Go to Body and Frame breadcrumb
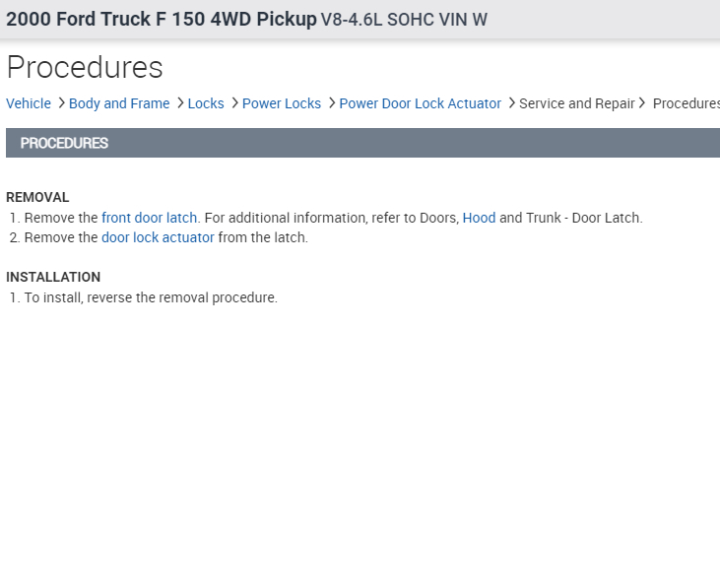 click(x=119, y=103)
